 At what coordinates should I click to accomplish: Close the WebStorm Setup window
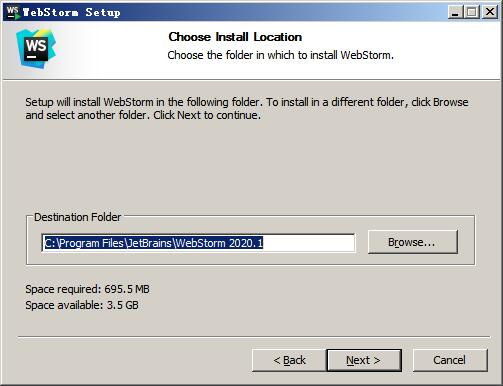[x=490, y=12]
